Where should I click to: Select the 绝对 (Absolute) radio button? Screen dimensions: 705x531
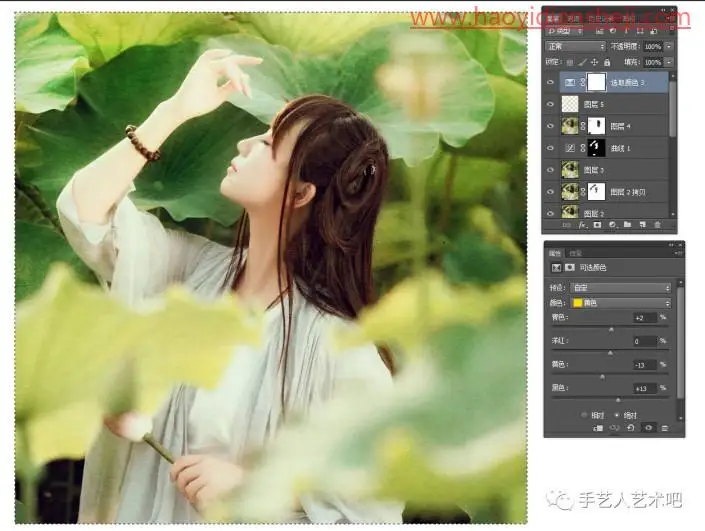617,415
